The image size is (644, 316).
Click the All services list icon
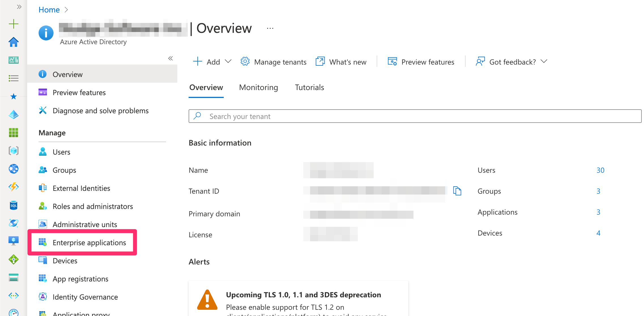tap(13, 78)
